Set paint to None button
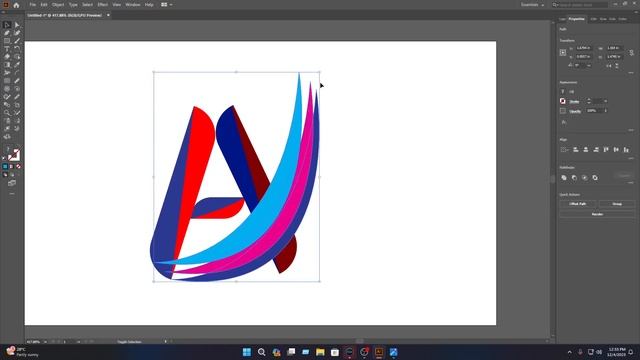640x360 pixels. [x=18, y=167]
